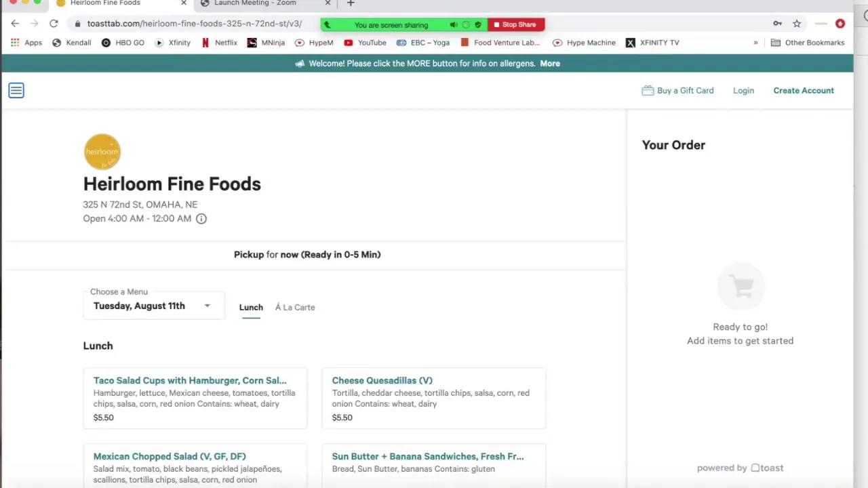Open the hamburger menu icon
This screenshot has height=488, width=868.
coord(16,90)
